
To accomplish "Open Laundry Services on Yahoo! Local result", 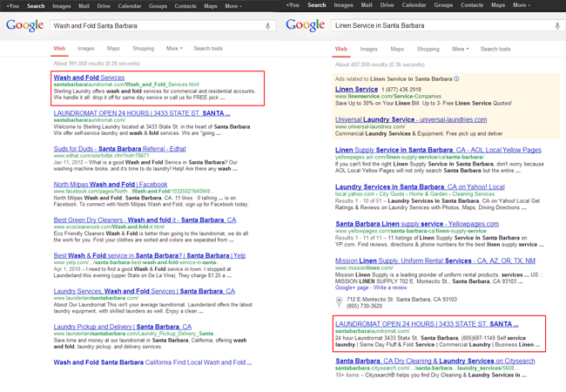I will point(420,187).
